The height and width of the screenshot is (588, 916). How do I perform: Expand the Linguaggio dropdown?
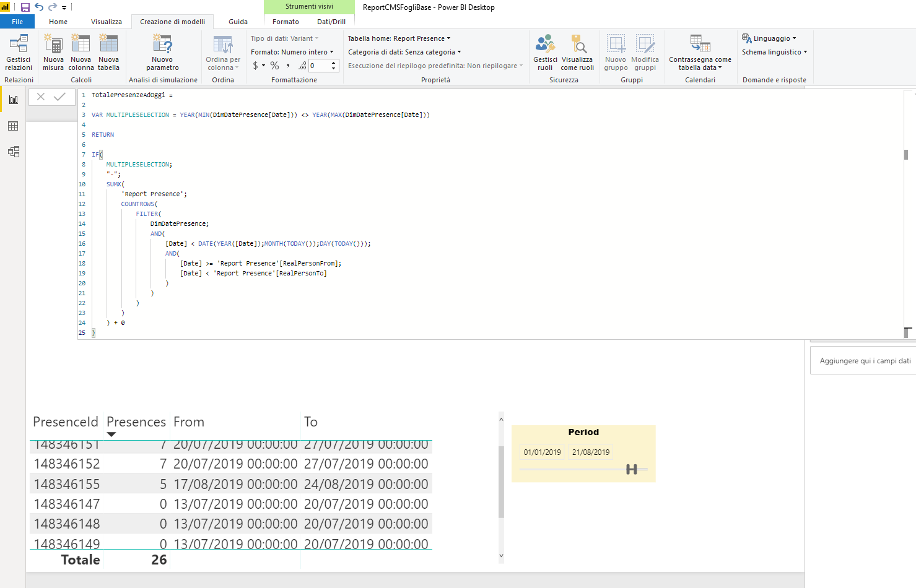tap(769, 38)
